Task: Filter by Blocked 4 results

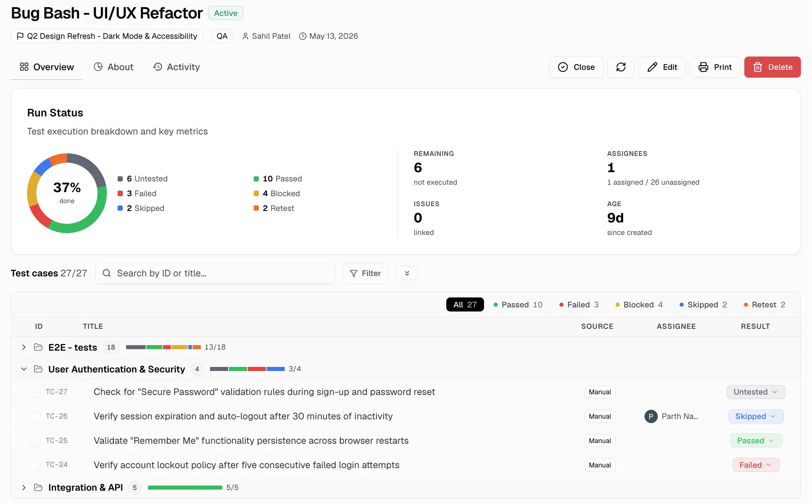Action: pos(639,304)
